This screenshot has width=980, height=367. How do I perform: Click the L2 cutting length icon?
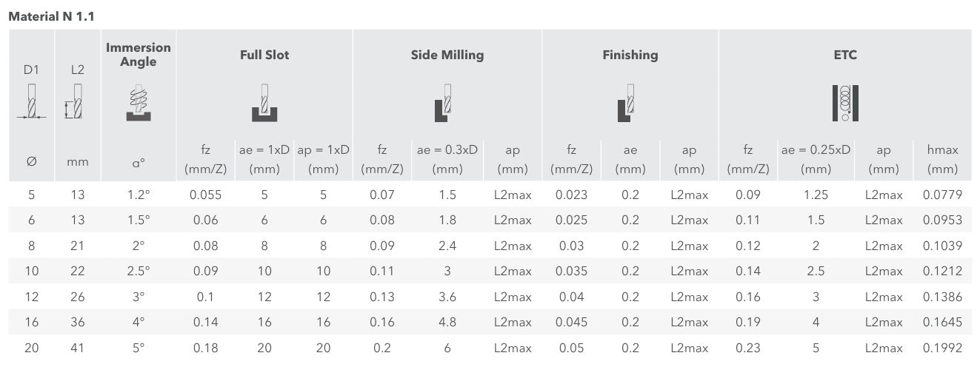click(x=75, y=101)
